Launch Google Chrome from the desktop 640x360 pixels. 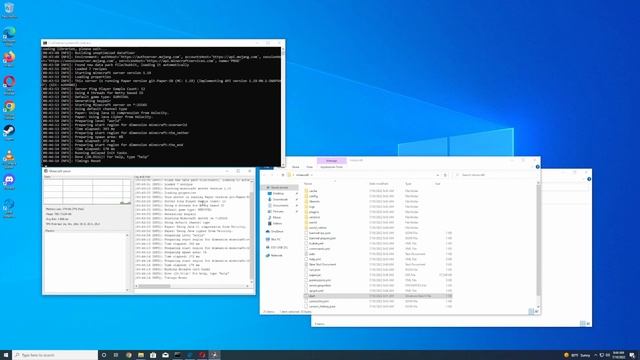[9, 109]
